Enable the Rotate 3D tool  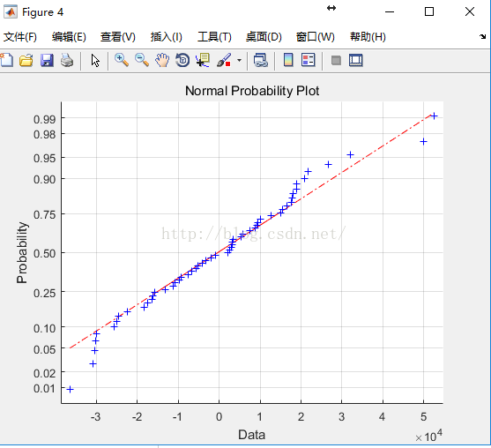[182, 60]
